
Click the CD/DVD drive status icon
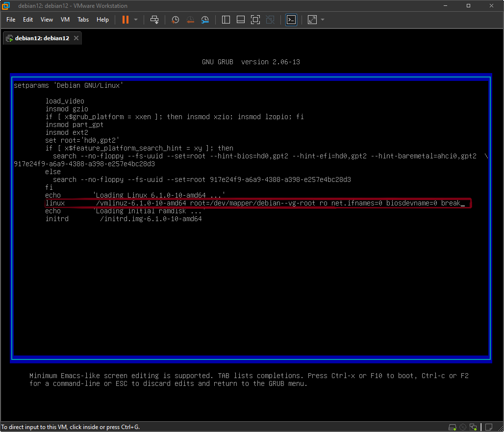coord(462,427)
